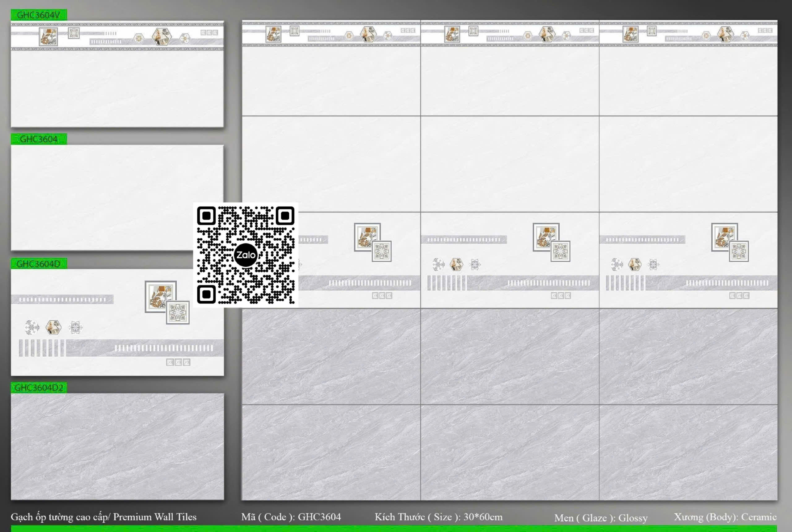Click the GHC3604D green label

(39, 264)
